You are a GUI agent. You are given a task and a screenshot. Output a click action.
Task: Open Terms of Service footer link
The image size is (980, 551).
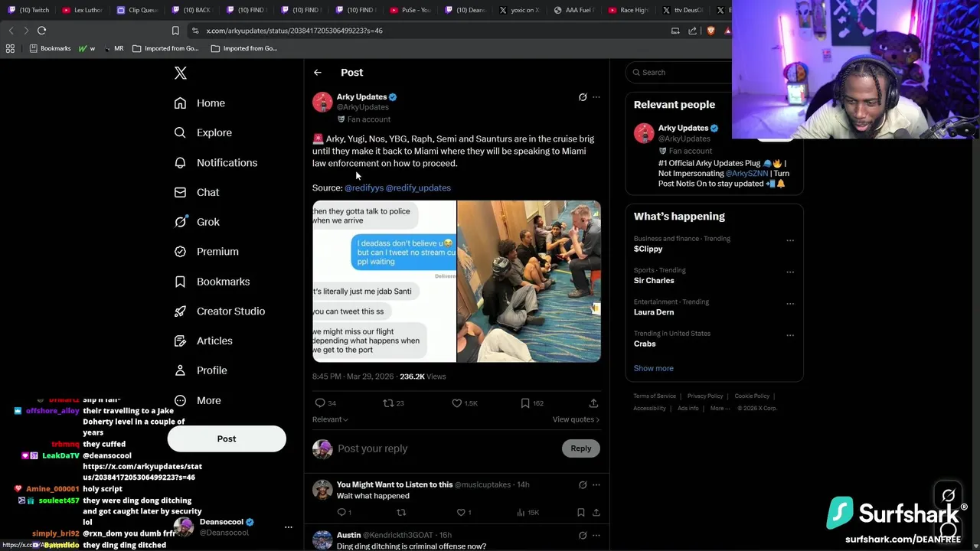click(x=655, y=396)
